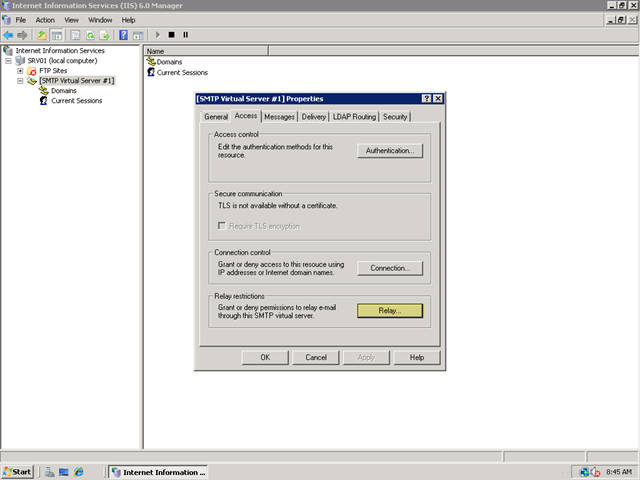The width and height of the screenshot is (640, 480).
Task: Click the Start button
Action: click(x=17, y=472)
